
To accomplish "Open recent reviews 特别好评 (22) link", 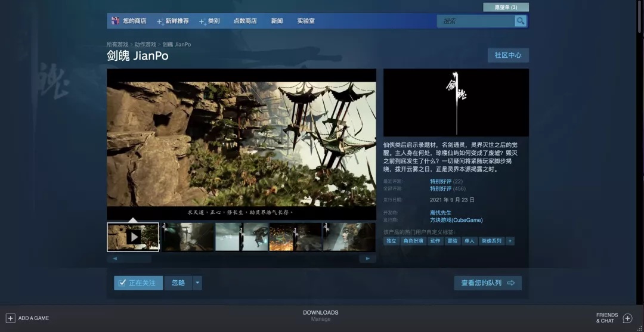I will [446, 181].
